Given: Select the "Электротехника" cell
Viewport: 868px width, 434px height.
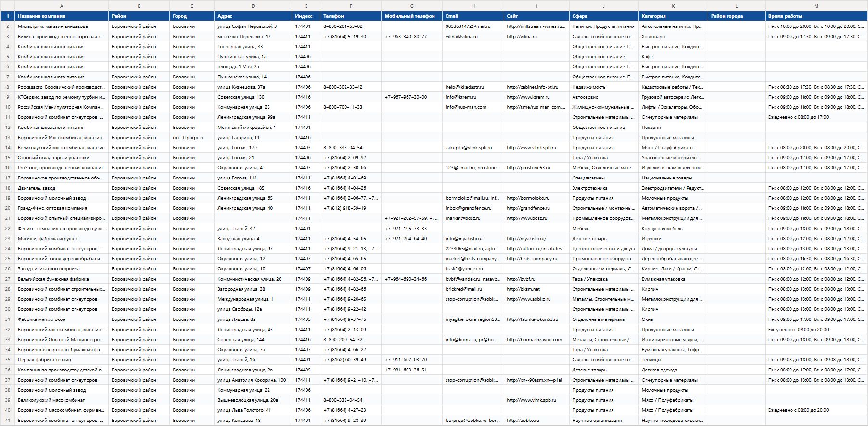Looking at the screenshot, I should click(x=604, y=188).
